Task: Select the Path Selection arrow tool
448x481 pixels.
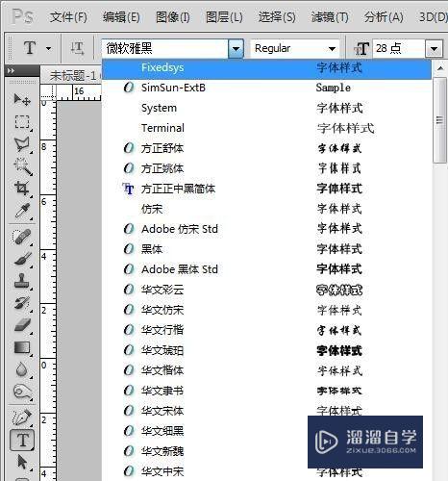Action: point(22,462)
